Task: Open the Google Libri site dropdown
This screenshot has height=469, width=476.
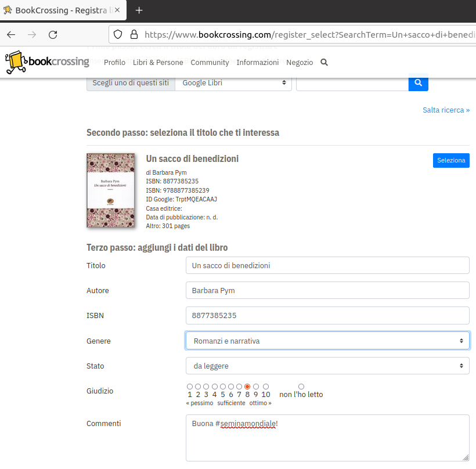Action: (233, 83)
